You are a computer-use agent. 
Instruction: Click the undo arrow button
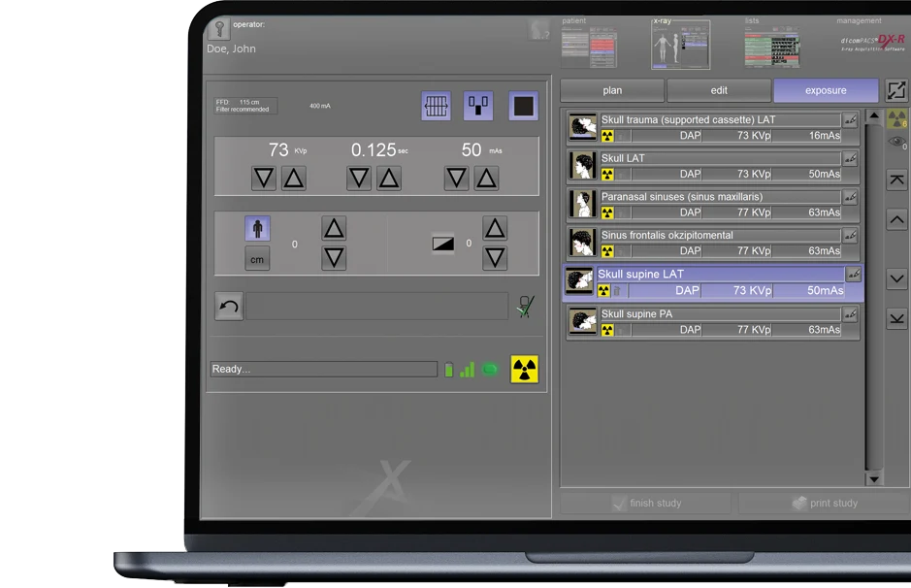click(x=229, y=308)
